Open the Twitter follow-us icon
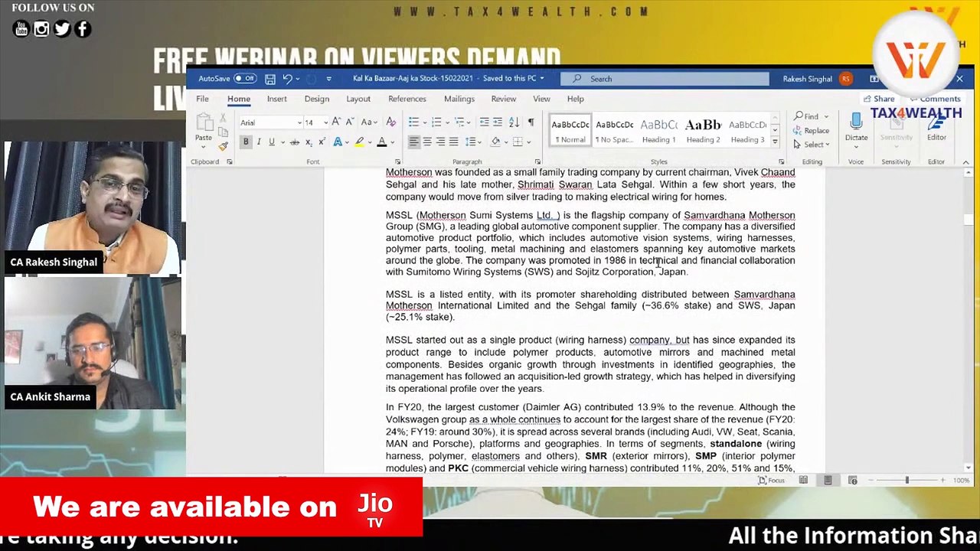The image size is (980, 551). (x=62, y=29)
